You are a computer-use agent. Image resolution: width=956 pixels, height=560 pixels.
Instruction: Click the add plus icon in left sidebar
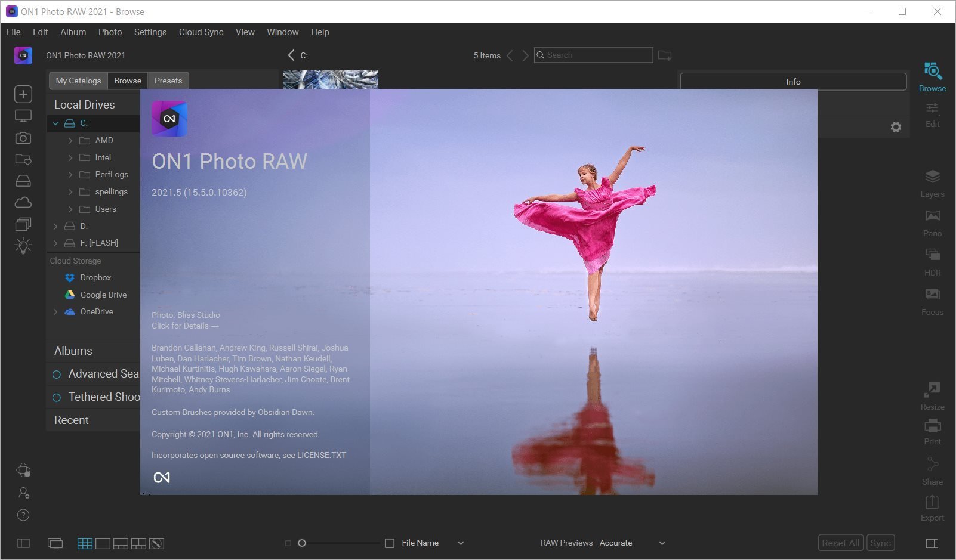[23, 94]
